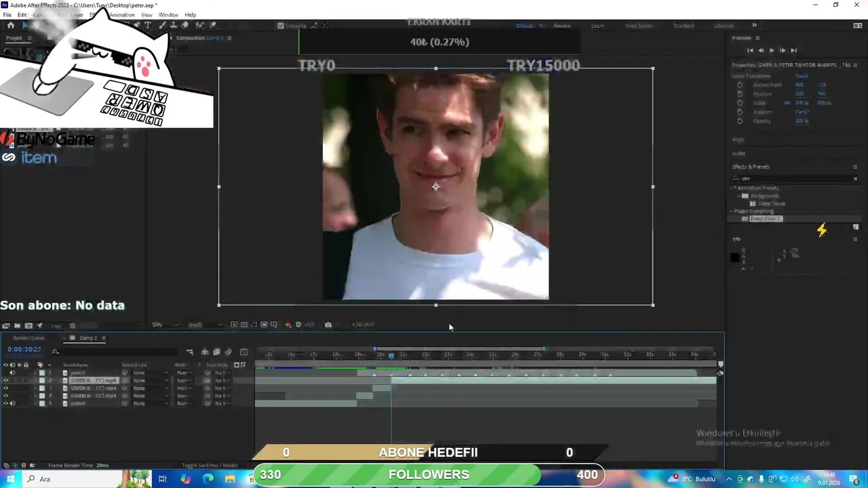Collapse the Backgrounds folder
The width and height of the screenshot is (868, 488).
(741, 196)
